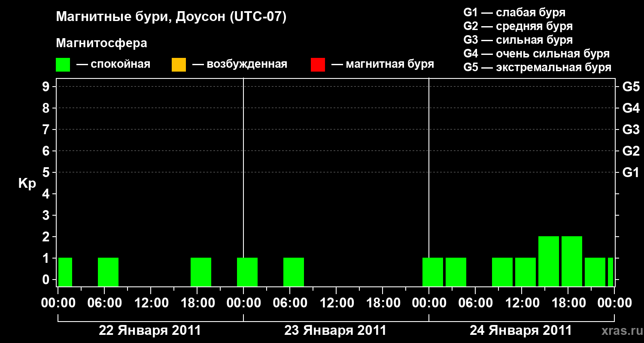Click the 'G1 — слабая буря' legend line

click(514, 12)
